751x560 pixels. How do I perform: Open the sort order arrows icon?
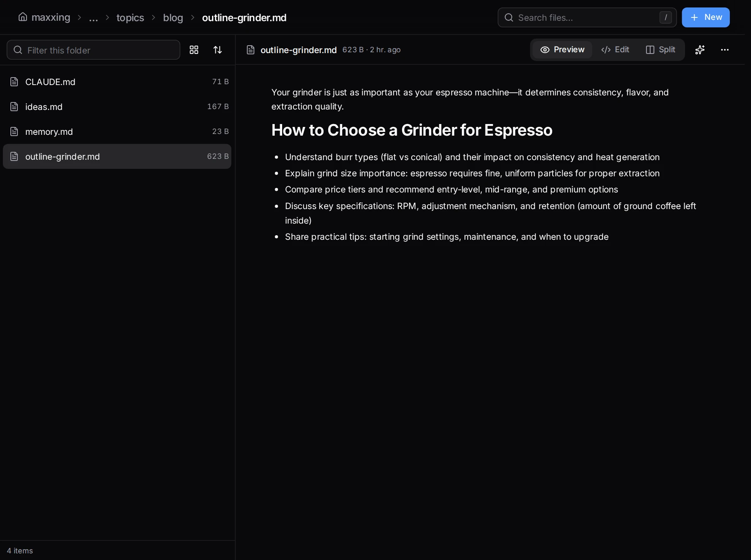tap(217, 50)
